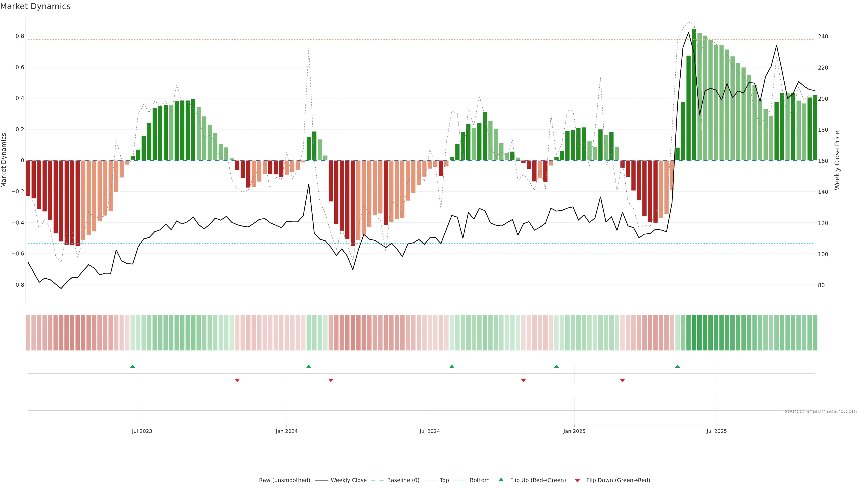Click the flip-up triangle near Feb 2024
Viewport: 868px width, 488px height.
[x=309, y=366]
